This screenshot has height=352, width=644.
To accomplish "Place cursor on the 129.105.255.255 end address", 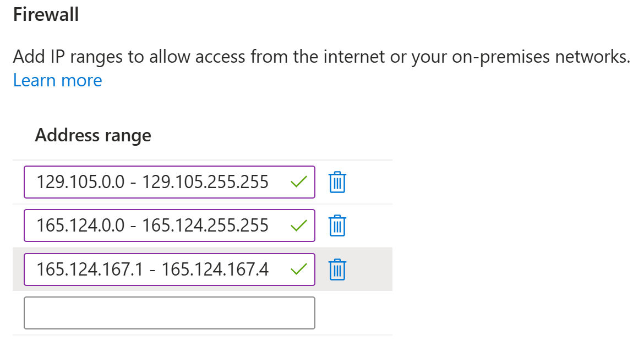I will click(205, 182).
